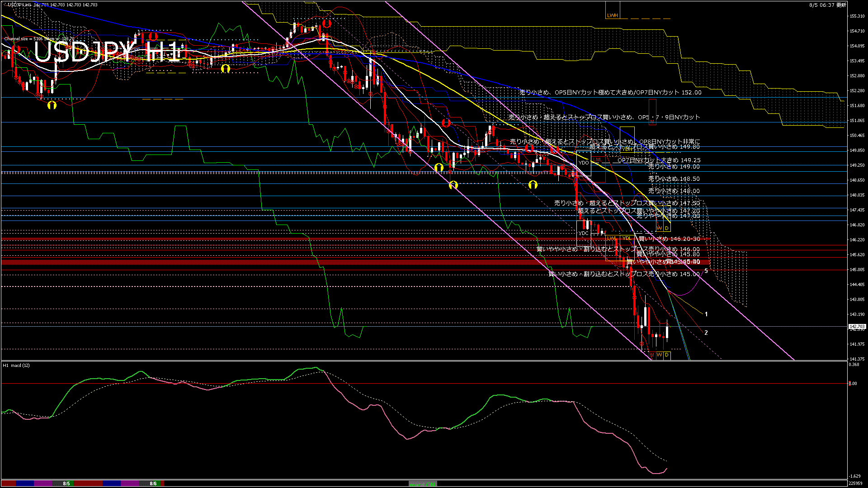This screenshot has width=868, height=488.
Task: Select the 152.00 sell-order level text label
Action: pos(610,92)
